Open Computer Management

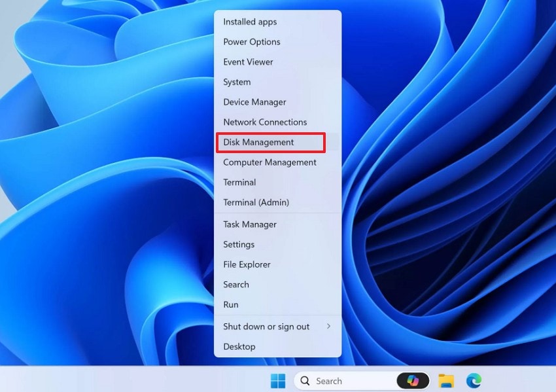269,162
